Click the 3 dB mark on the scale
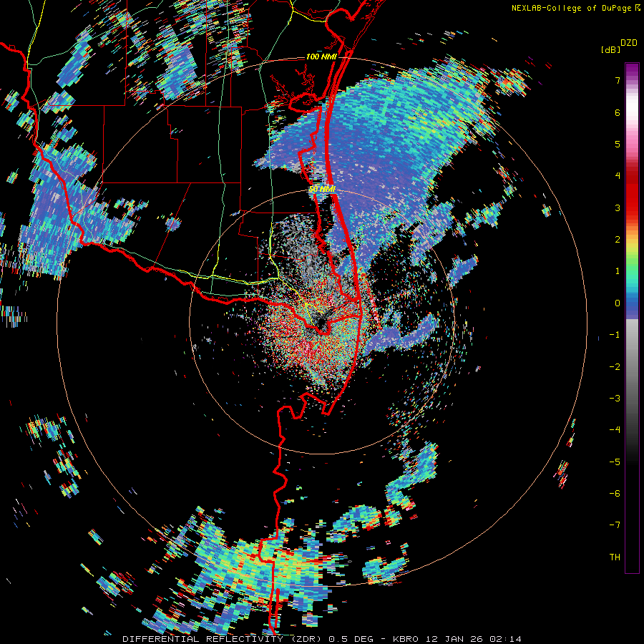This screenshot has width=644, height=644. click(618, 208)
